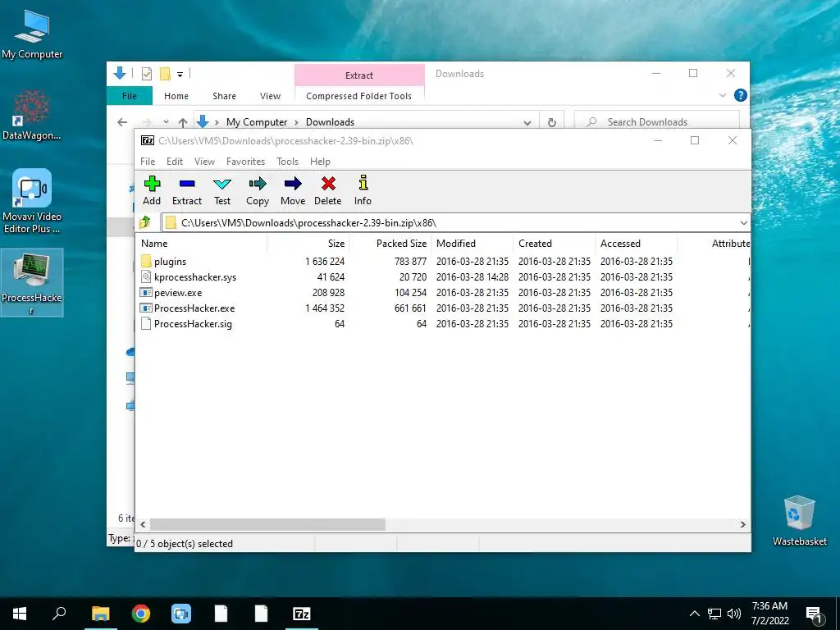Click the My Computer desktop icon
Image resolution: width=840 pixels, height=630 pixels.
[x=32, y=34]
